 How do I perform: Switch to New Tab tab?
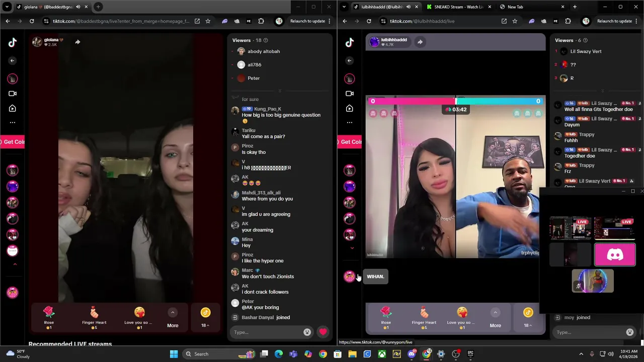point(532,7)
